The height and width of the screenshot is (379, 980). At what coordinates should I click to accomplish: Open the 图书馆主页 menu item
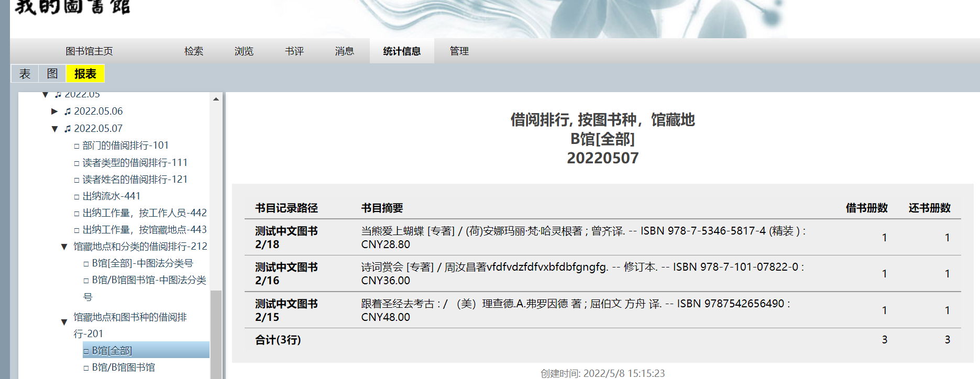click(x=89, y=51)
